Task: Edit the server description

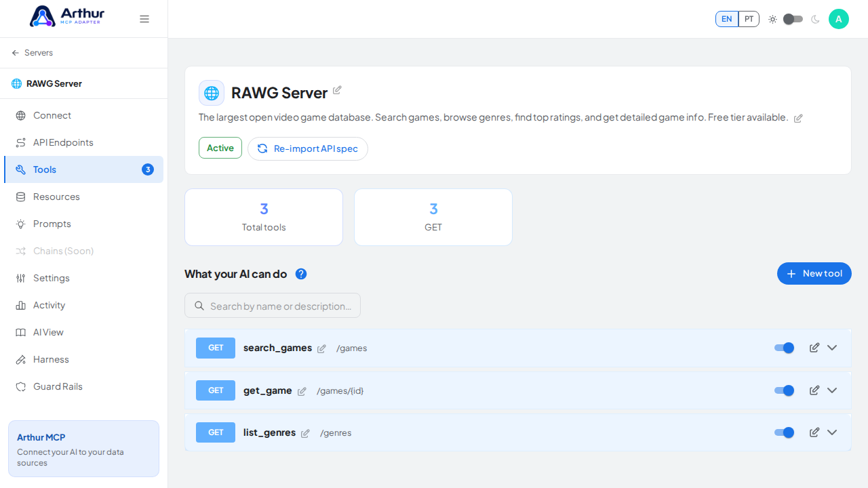Action: tap(798, 118)
